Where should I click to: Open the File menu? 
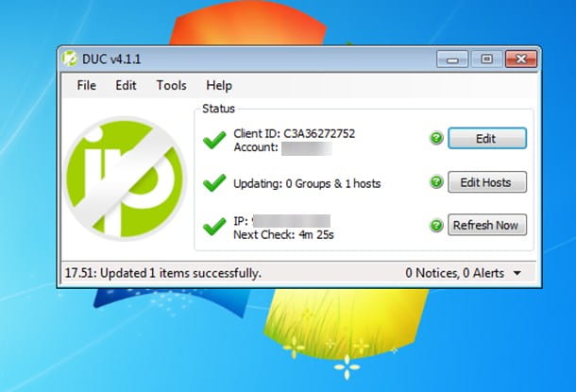pyautogui.click(x=86, y=86)
